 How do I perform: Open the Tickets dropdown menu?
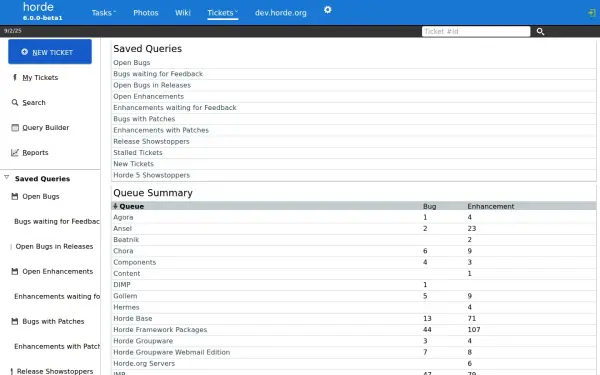pyautogui.click(x=222, y=13)
